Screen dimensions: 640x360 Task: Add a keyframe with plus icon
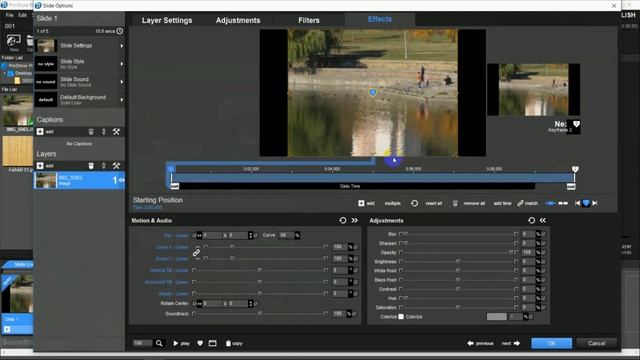coord(361,203)
